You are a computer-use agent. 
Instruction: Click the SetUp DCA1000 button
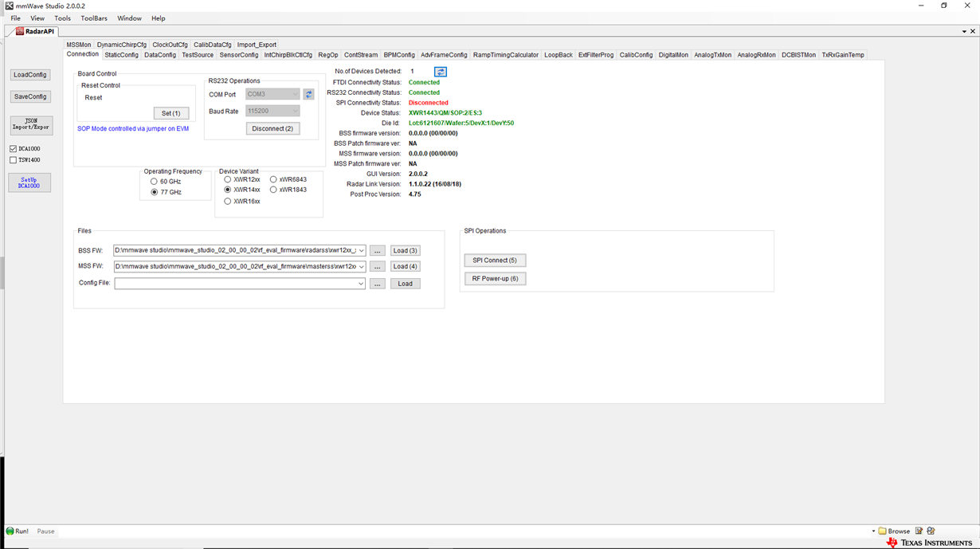click(x=29, y=182)
